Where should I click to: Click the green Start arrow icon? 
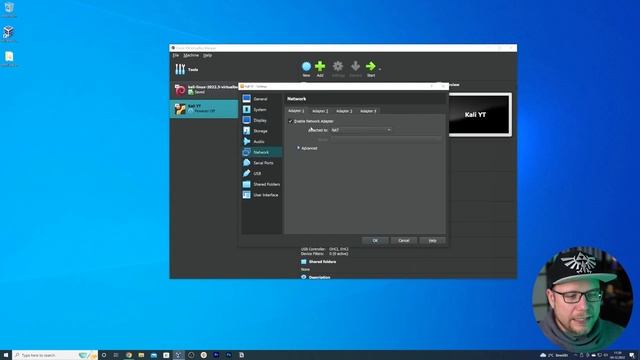(371, 66)
